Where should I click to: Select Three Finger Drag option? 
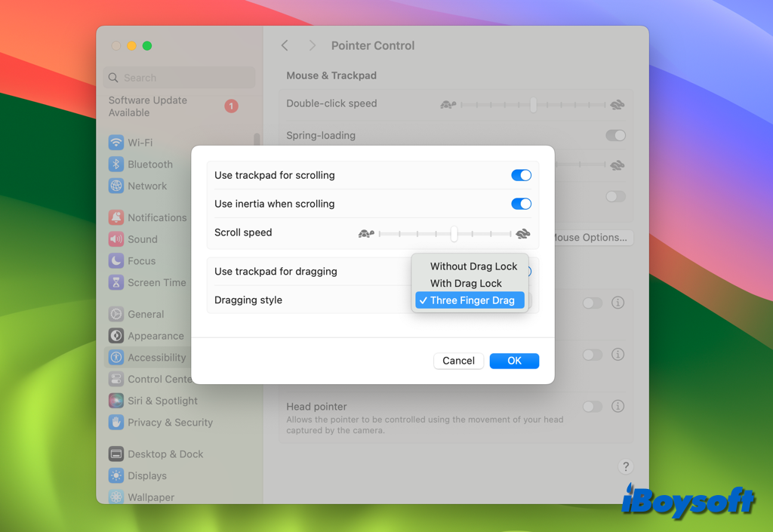[x=470, y=300]
